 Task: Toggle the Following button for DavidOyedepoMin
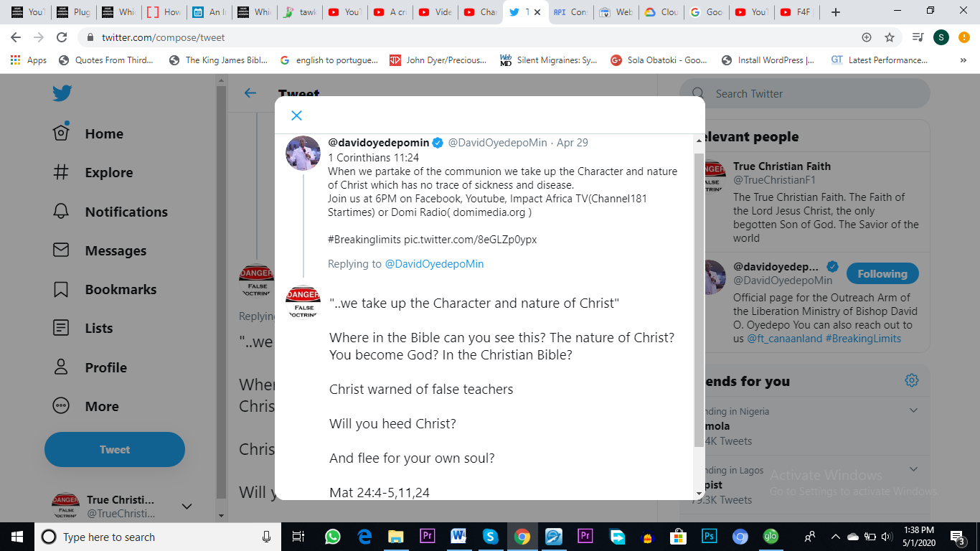coord(882,273)
